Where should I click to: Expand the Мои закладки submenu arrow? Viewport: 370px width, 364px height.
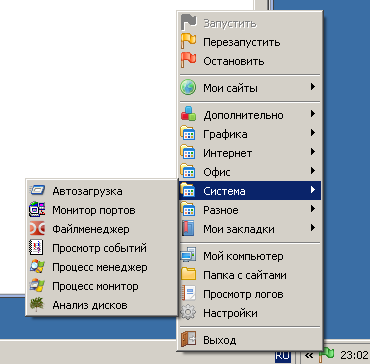pos(312,228)
